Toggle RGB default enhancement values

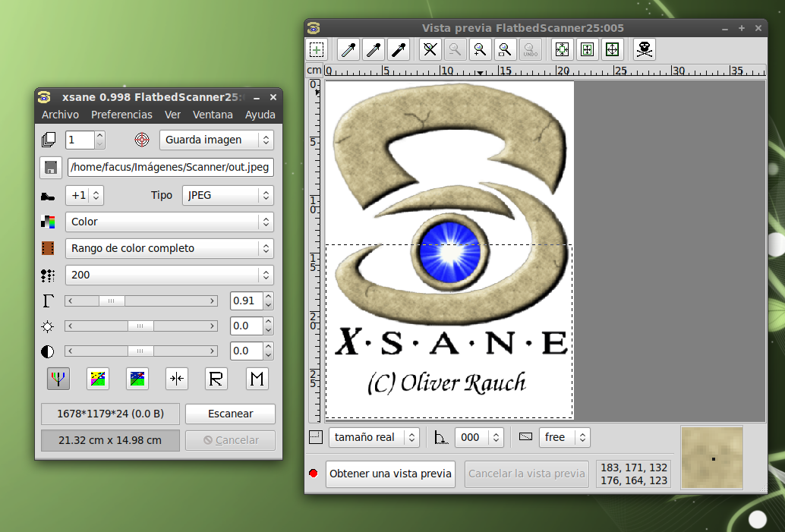58,379
